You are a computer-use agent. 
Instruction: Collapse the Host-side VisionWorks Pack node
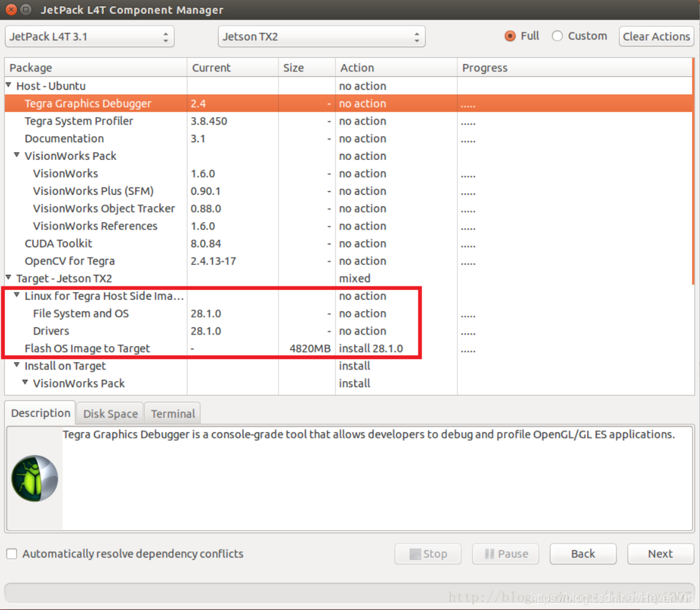16,155
